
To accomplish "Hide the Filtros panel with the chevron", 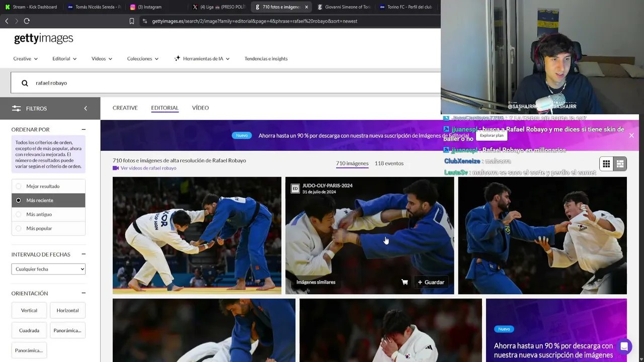I will [86, 109].
